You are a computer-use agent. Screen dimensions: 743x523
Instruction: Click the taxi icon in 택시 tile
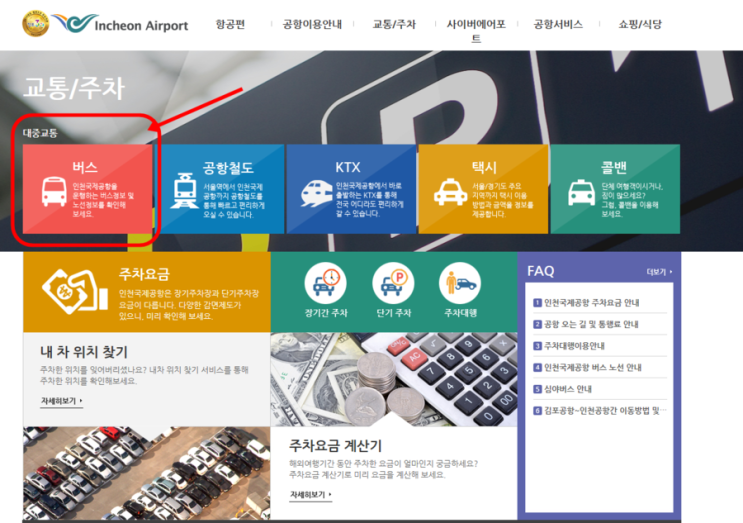point(450,192)
